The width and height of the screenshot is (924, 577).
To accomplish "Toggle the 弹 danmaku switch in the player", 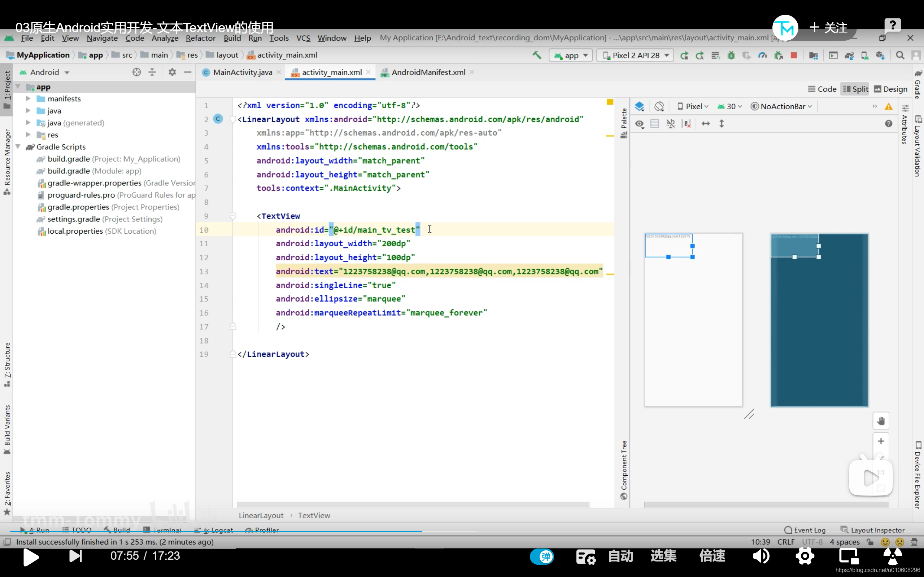I will coord(542,556).
